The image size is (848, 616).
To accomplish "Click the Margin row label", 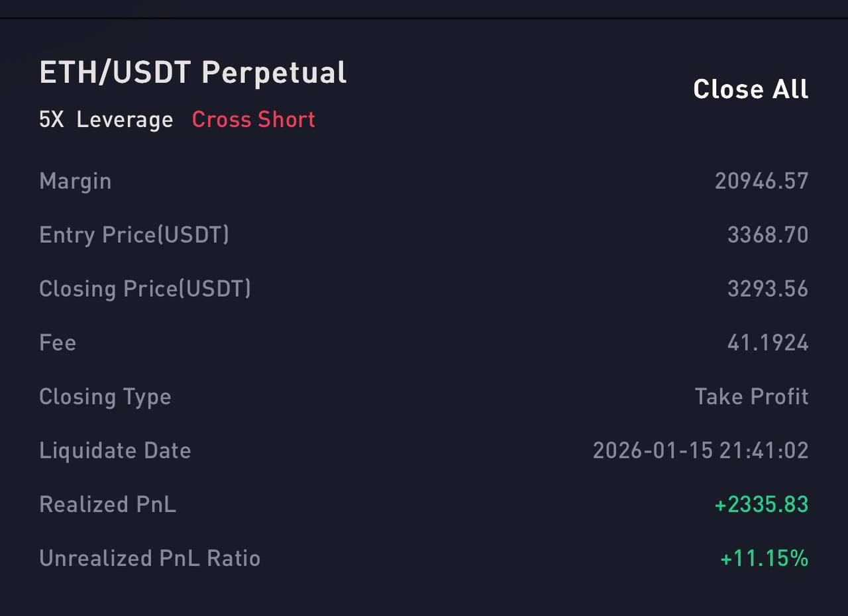I will [75, 181].
